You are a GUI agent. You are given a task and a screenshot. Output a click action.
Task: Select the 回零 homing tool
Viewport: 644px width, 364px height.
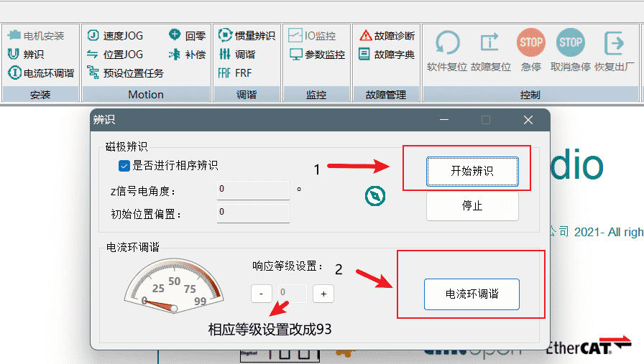pyautogui.click(x=187, y=35)
